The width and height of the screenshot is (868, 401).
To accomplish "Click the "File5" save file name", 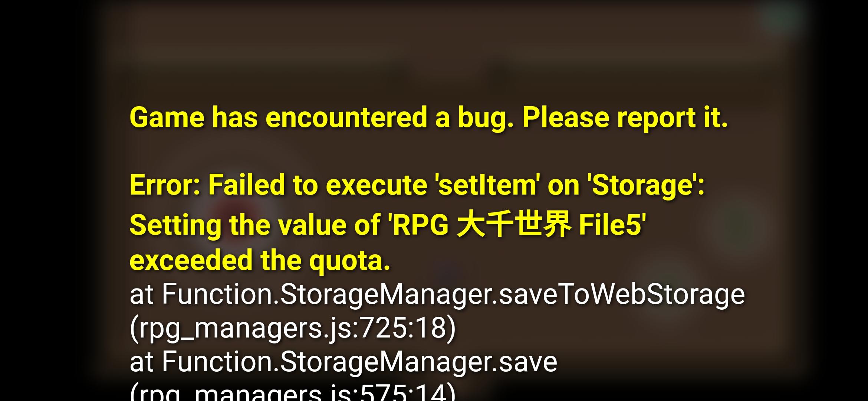I will [x=610, y=225].
